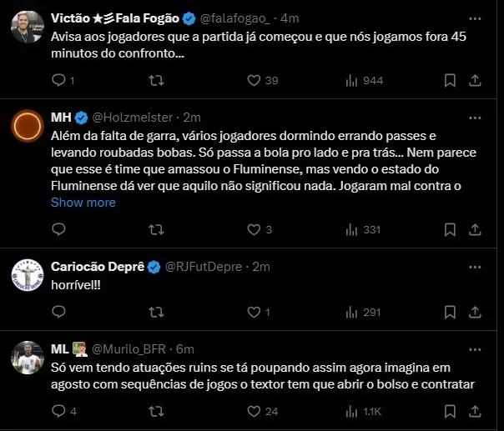Reply to Cariocão Deprê's tweet
Screen dimensions: 504x431
(58, 312)
